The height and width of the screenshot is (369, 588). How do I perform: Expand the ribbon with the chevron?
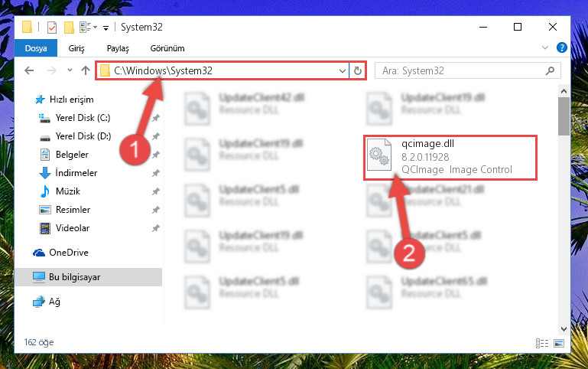(x=545, y=47)
